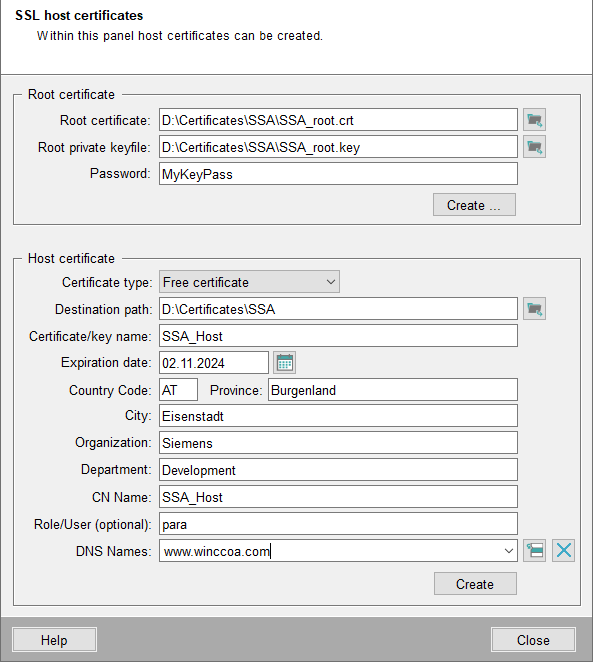Browse for the Root certificate file
Image resolution: width=593 pixels, height=662 pixels.
[534, 120]
